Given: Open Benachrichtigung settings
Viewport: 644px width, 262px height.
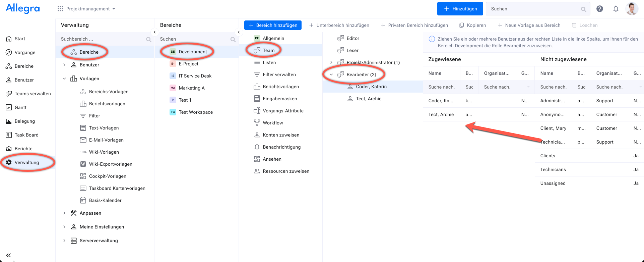Looking at the screenshot, I should click(281, 147).
